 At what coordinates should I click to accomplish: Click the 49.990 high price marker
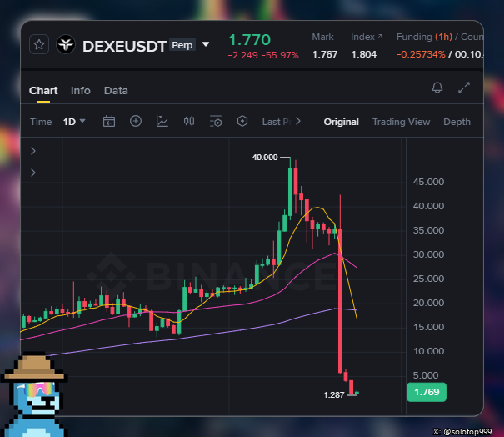pyautogui.click(x=265, y=158)
